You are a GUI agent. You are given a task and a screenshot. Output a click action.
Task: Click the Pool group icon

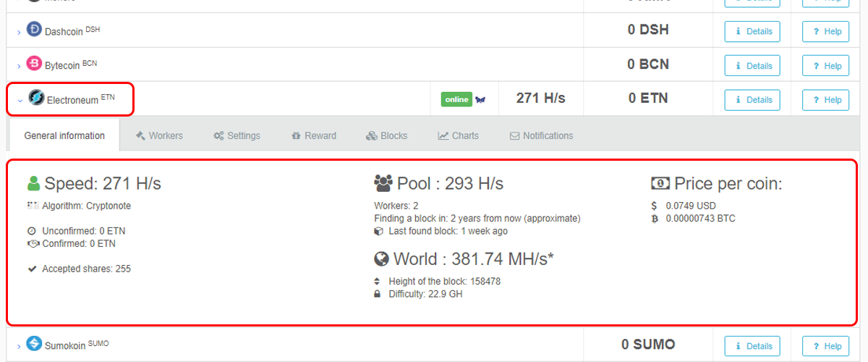[383, 183]
